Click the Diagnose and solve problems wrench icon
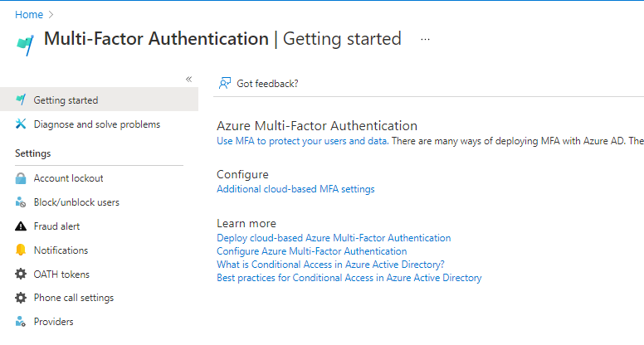This screenshot has height=345, width=644. click(21, 124)
